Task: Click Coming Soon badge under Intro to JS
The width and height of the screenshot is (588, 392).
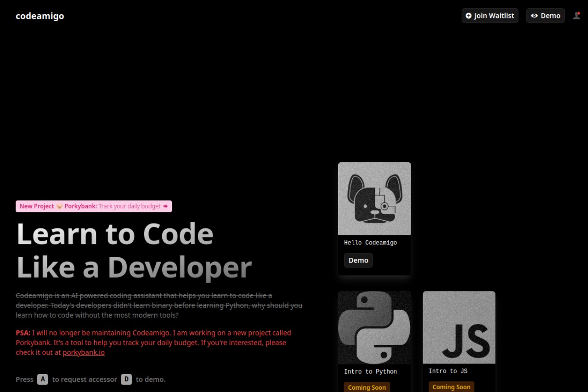Action: click(452, 386)
